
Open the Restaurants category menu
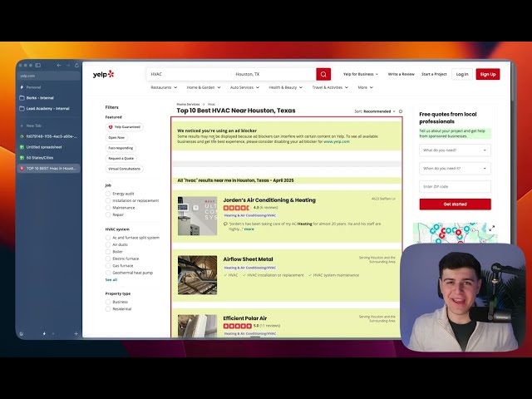(163, 87)
